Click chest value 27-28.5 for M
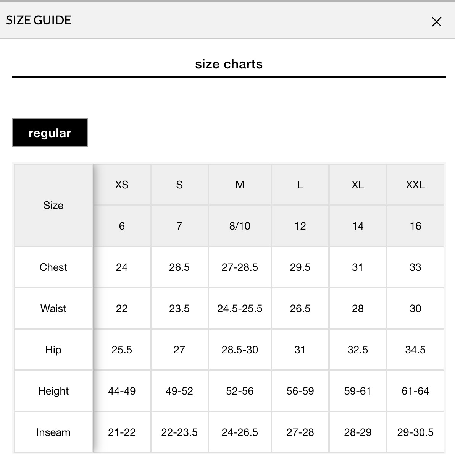Screen dimensions: 455x476 click(240, 267)
